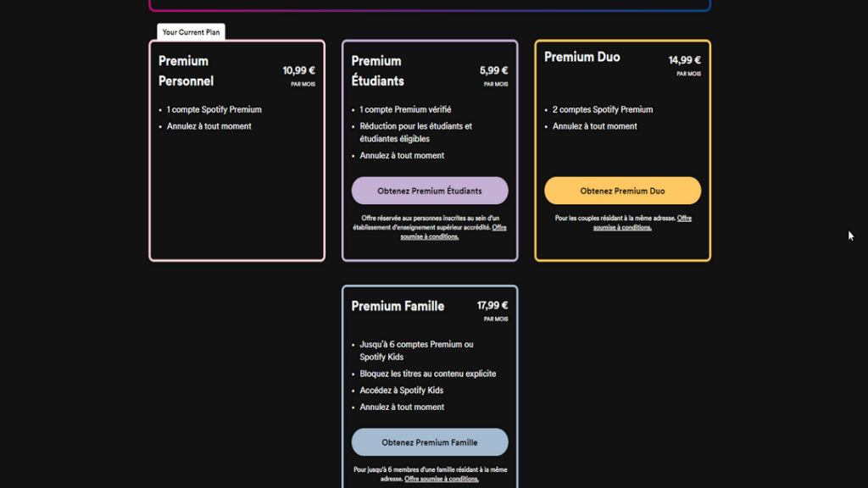Click Obtenez Premium Famille button
868x488 pixels.
coord(430,442)
